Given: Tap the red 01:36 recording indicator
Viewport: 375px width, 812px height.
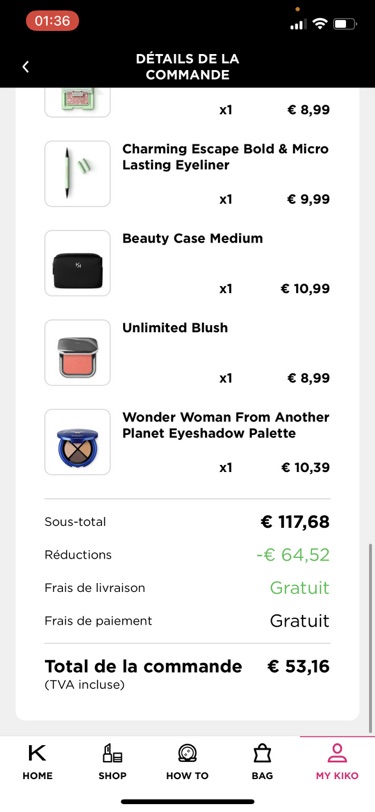Looking at the screenshot, I should (52, 21).
